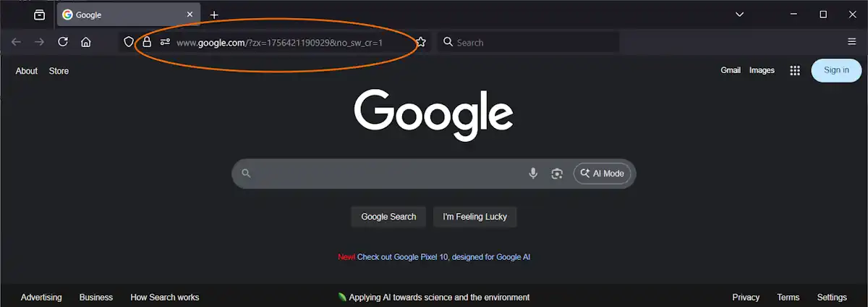Go back one page

[x=16, y=42]
